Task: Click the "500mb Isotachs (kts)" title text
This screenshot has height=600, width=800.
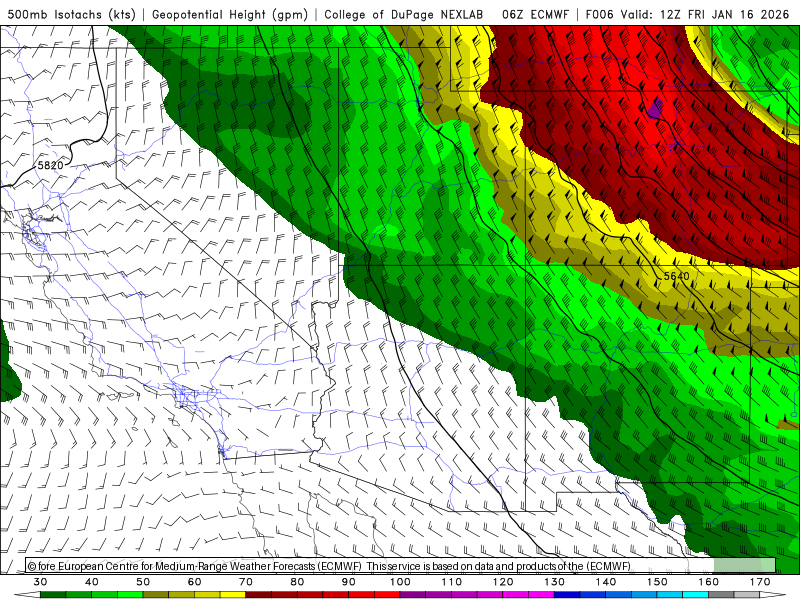Action: tap(72, 14)
